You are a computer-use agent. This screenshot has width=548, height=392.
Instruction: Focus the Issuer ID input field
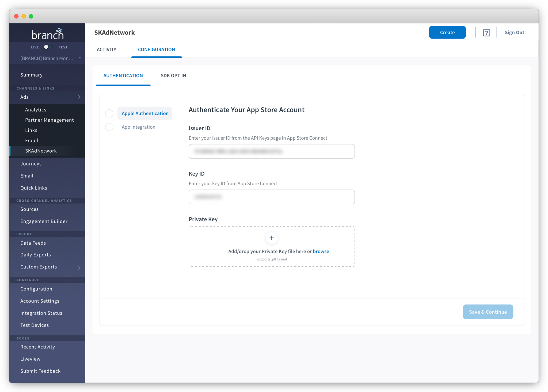point(272,151)
